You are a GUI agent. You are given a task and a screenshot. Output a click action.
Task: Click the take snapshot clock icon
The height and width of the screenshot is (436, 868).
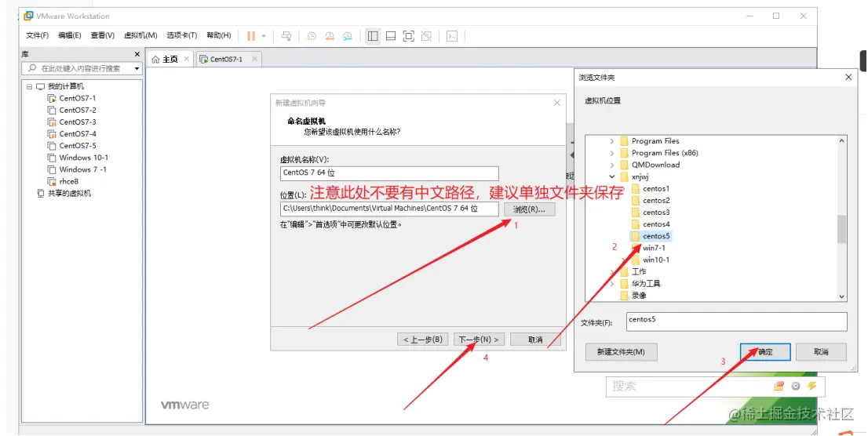pyautogui.click(x=312, y=36)
